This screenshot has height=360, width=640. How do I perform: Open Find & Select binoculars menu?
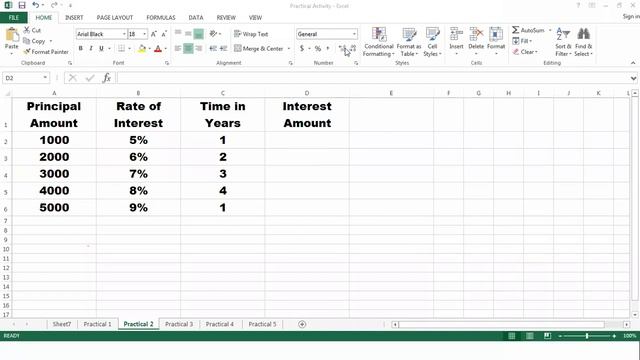584,42
